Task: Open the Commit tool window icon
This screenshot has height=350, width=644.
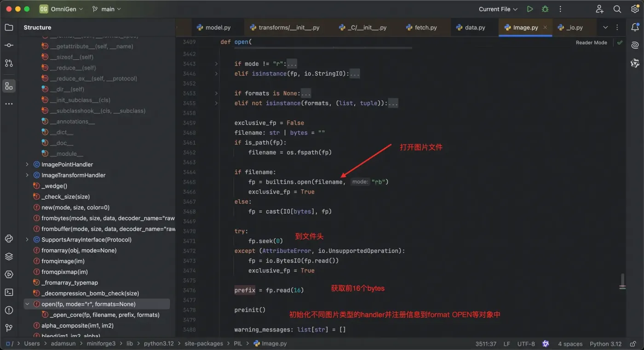Action: pyautogui.click(x=9, y=45)
